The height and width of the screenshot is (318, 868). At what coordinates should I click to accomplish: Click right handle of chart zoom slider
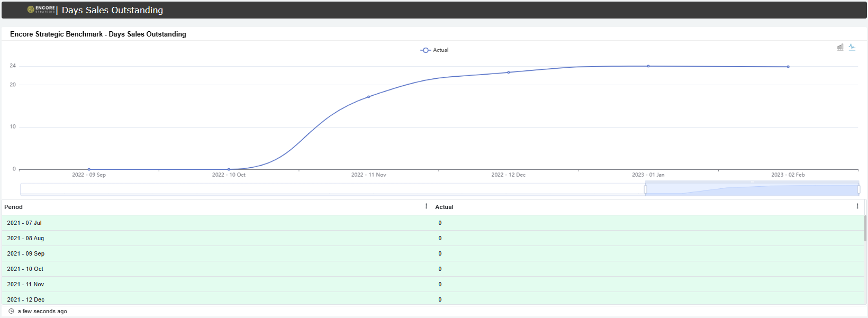858,189
